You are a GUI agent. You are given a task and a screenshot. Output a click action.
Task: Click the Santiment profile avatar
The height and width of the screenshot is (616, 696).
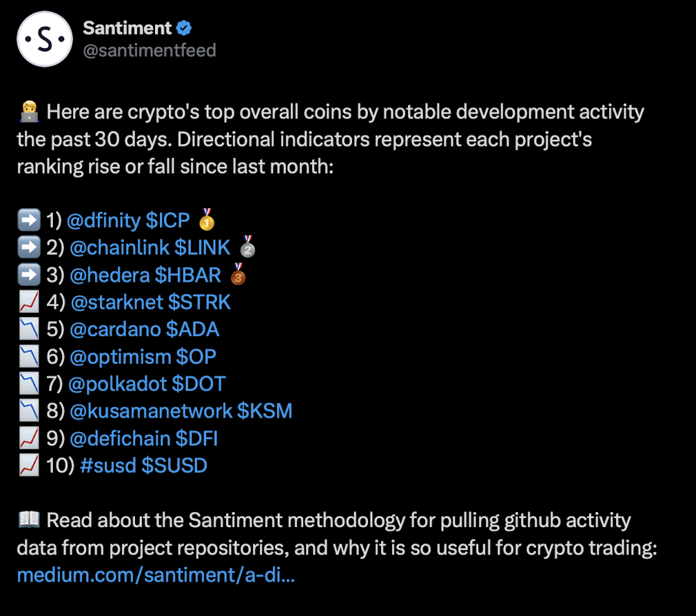coord(44,39)
